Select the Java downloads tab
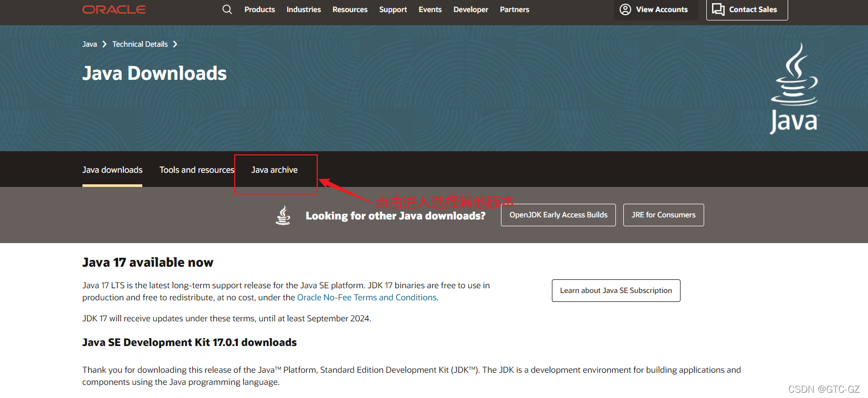The image size is (868, 398). [x=112, y=170]
